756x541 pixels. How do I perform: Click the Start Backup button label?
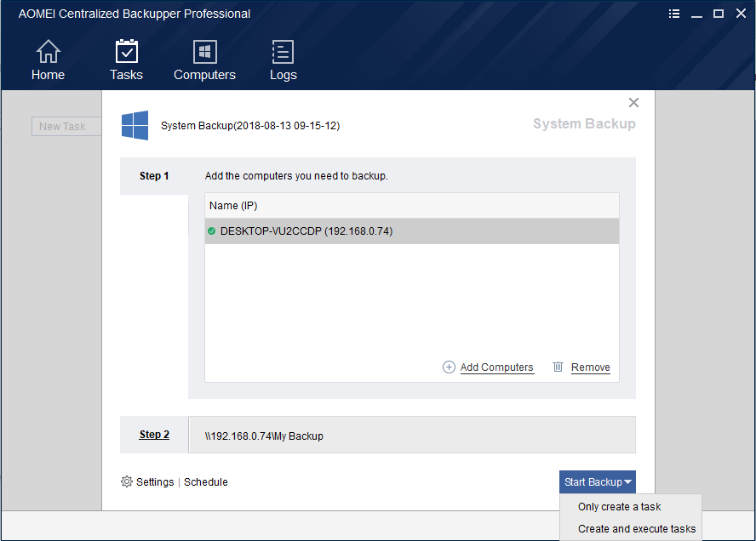pos(593,482)
